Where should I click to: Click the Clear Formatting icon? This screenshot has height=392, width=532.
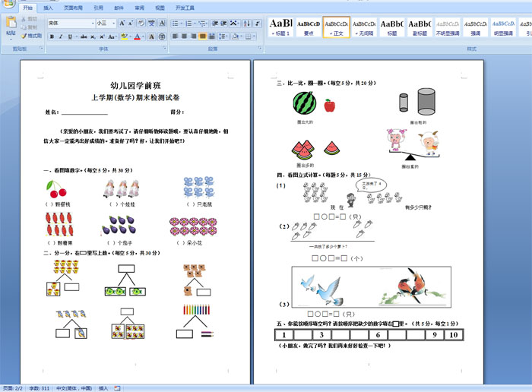(141, 23)
